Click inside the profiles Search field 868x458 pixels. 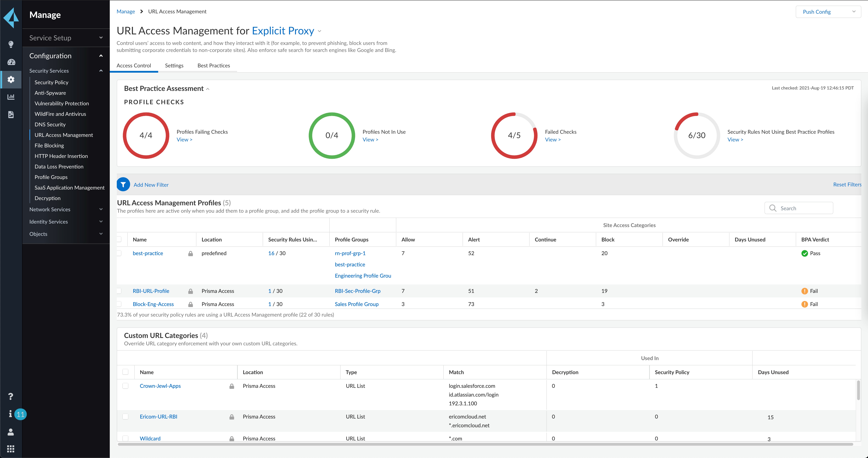[802, 208]
